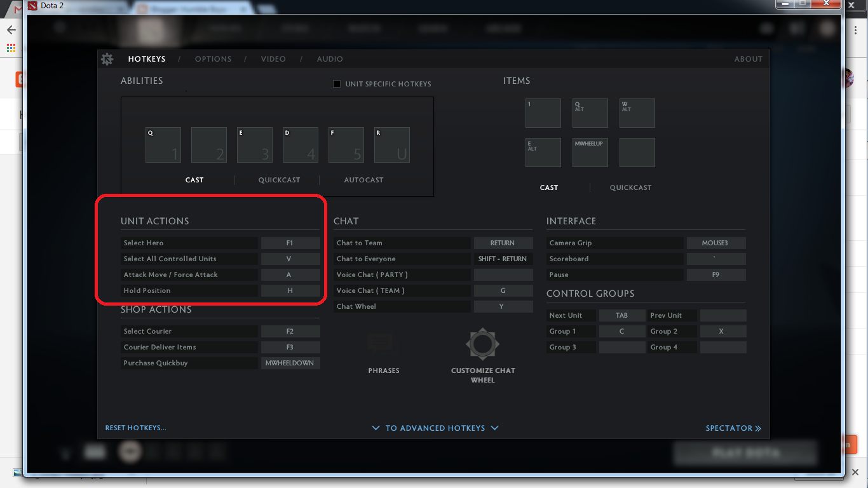Image resolution: width=868 pixels, height=488 pixels.
Task: Click the settings gear icon beside Hotkeys
Action: coord(107,59)
